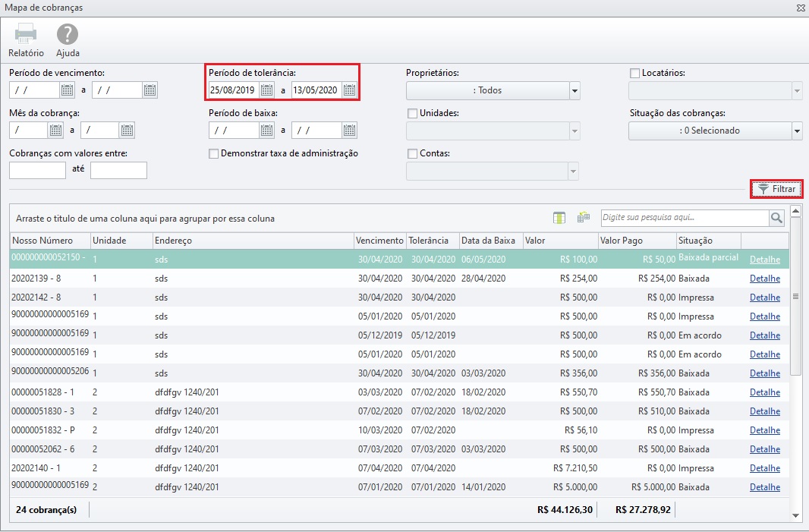Open calendar for Período de tolerância start date
This screenshot has height=532, width=809.
click(x=266, y=90)
